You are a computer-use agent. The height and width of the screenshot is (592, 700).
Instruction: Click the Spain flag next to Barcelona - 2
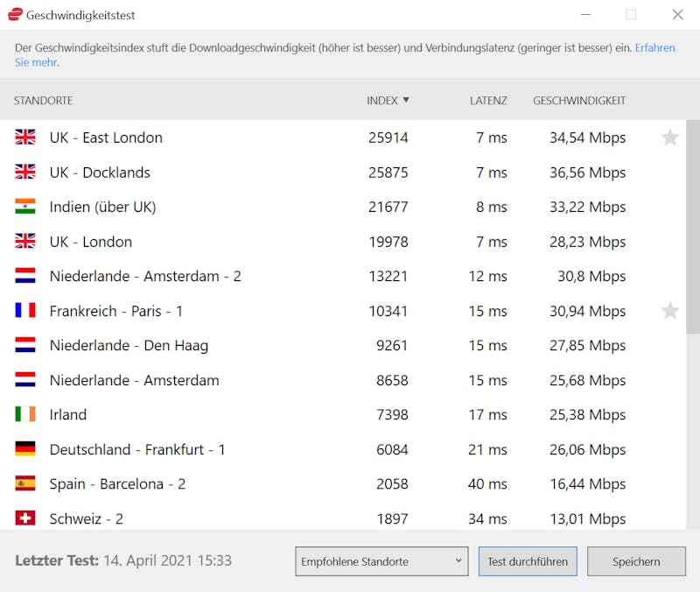[x=25, y=483]
